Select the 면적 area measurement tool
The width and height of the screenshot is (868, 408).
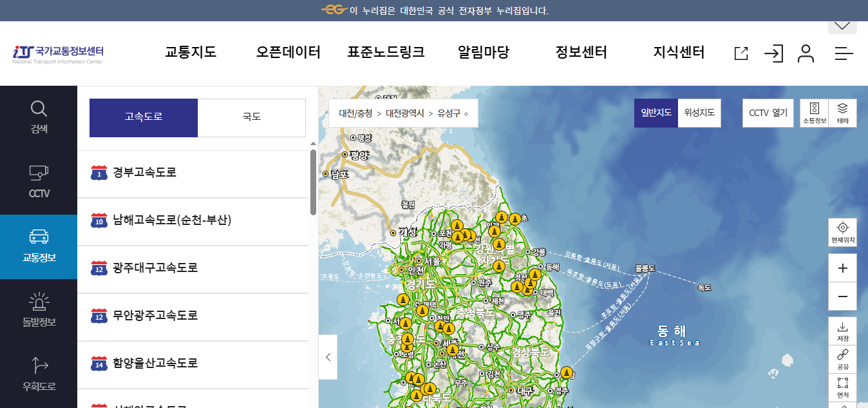tap(842, 385)
